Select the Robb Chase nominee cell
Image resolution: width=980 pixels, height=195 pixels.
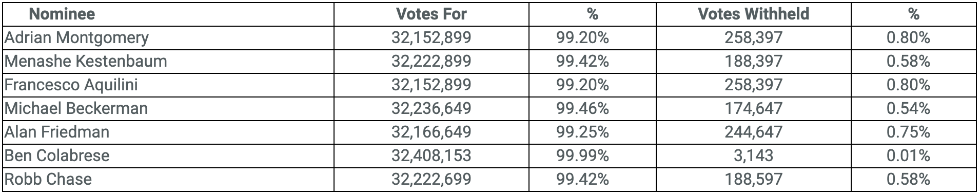coord(48,179)
